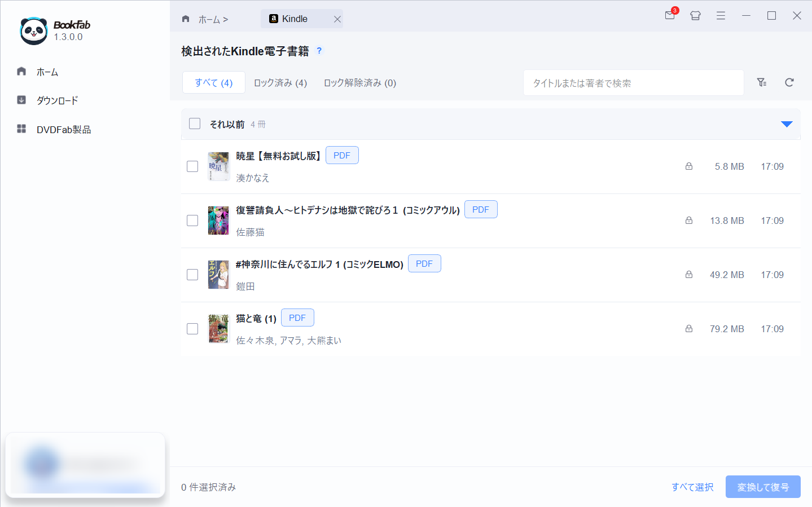Switch to ロック済み (4) tab
Screen dimensions: 812x507
click(x=280, y=83)
